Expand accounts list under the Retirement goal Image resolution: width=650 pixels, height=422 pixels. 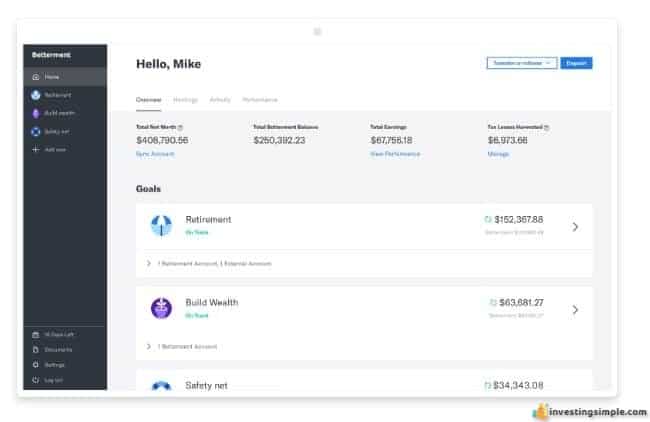[x=148, y=263]
